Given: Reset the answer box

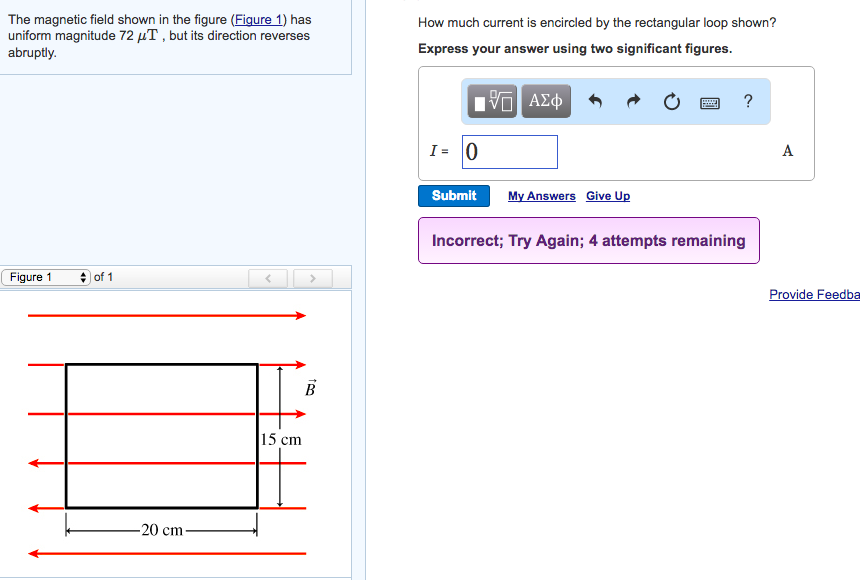Looking at the screenshot, I should (x=672, y=102).
